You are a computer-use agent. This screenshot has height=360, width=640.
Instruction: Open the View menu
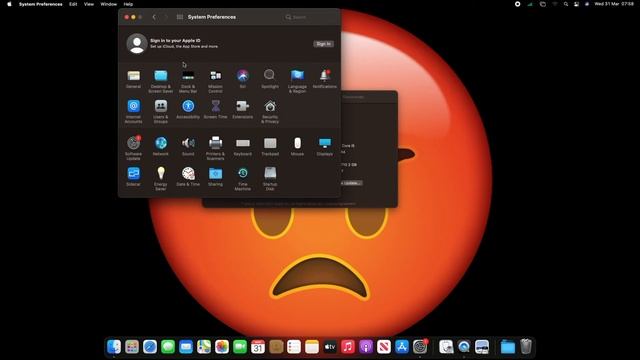[89, 4]
